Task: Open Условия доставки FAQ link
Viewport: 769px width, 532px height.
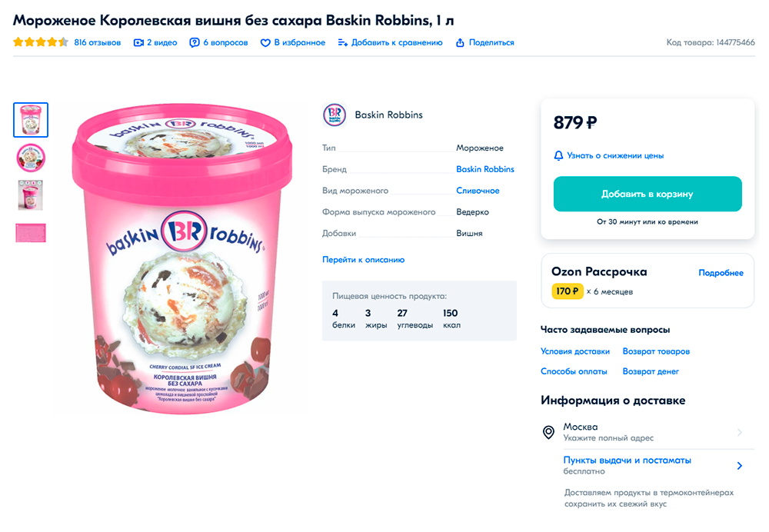Action: pyautogui.click(x=575, y=351)
